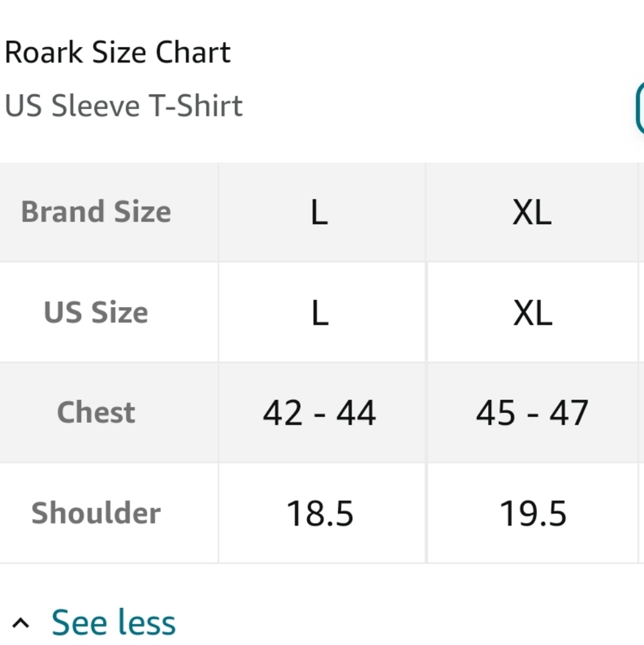Viewport: 644px width, 645px height.
Task: Click the 18.5 shoulder measurement cell
Action: tap(320, 513)
